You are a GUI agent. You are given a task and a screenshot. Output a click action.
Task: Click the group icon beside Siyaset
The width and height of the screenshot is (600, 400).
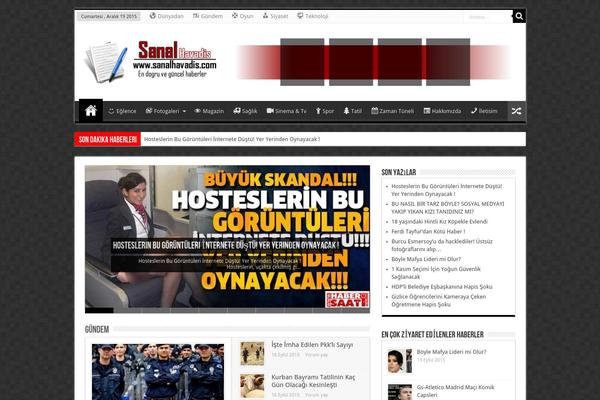[266, 16]
